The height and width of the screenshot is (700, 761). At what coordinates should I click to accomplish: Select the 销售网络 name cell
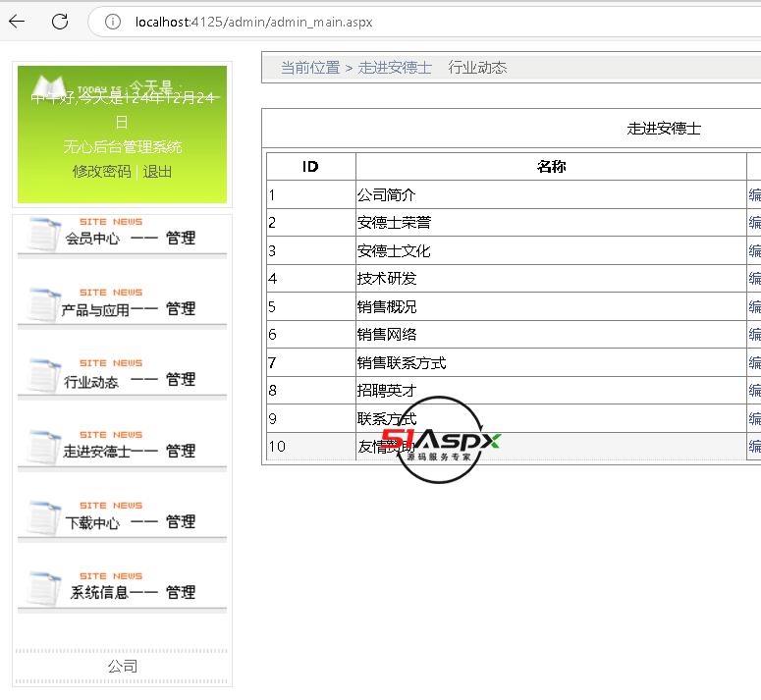(x=551, y=334)
